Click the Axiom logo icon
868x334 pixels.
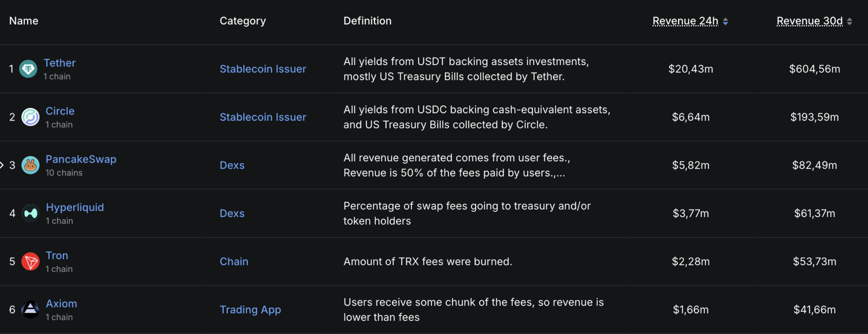[30, 310]
